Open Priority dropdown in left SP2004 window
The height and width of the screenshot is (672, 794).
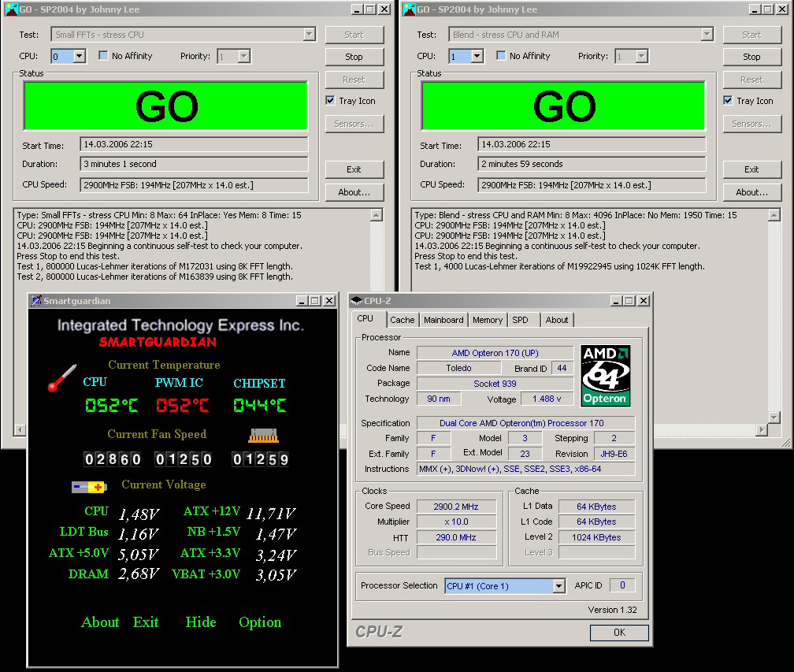(244, 56)
